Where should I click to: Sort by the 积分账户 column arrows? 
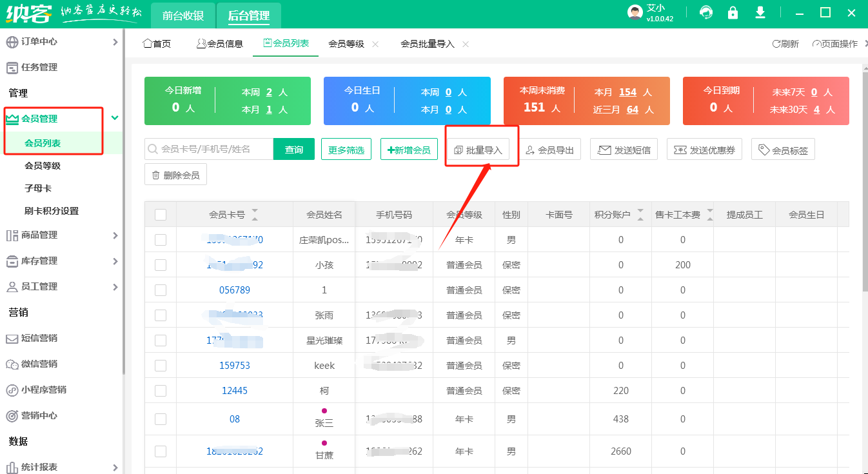(x=640, y=215)
